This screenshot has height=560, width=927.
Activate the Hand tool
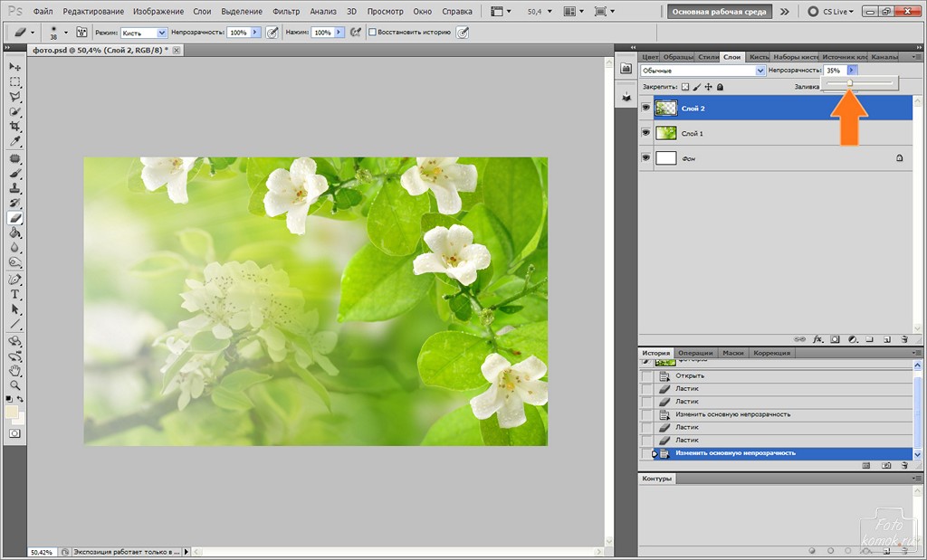click(15, 370)
